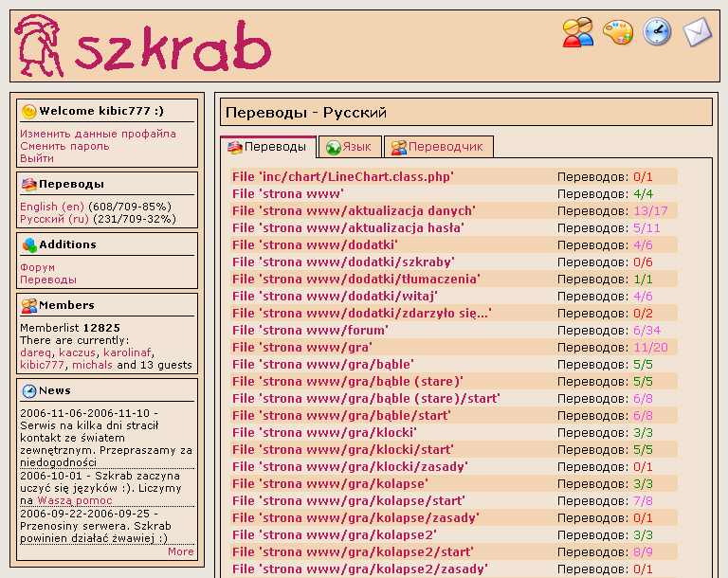Image resolution: width=728 pixels, height=578 pixels.
Task: Follow the Waszą pomoc news link
Action: coord(75,500)
